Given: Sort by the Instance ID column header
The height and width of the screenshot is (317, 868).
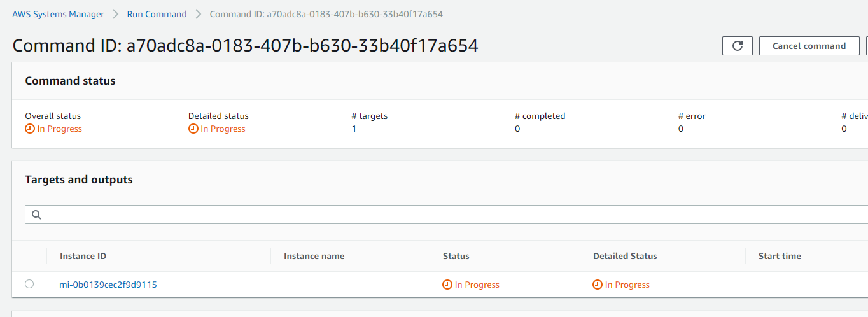Looking at the screenshot, I should tap(83, 256).
